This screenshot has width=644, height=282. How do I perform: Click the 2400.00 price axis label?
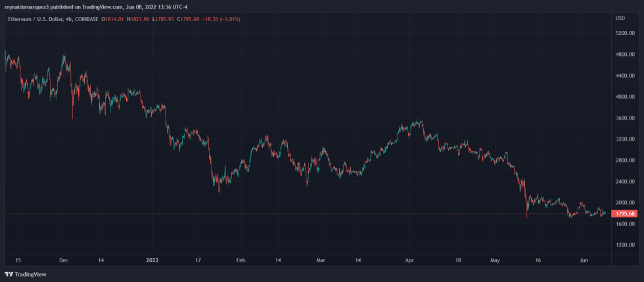click(x=625, y=181)
